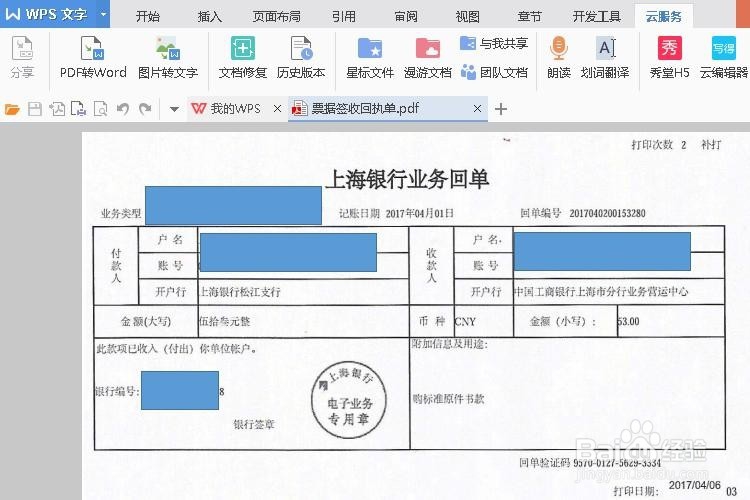The image size is (750, 500).
Task: Switch to the 插入 ribbon tab
Action: point(210,17)
